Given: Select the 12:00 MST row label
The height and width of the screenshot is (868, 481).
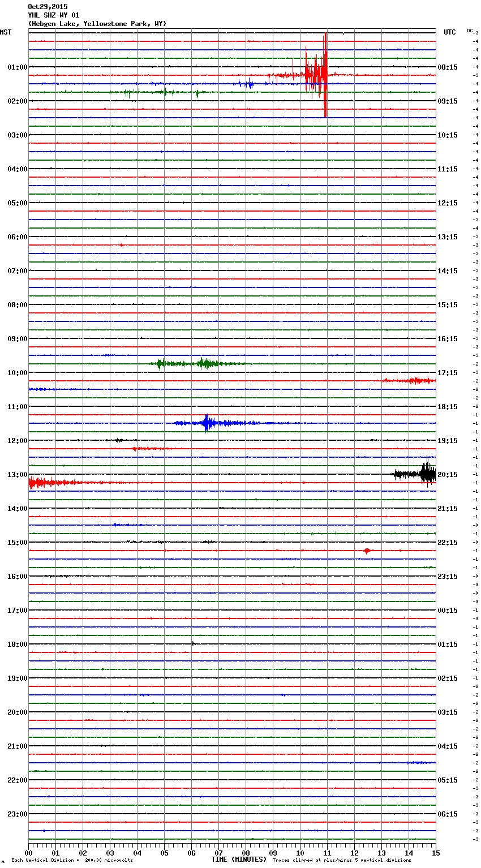Looking at the screenshot, I should pyautogui.click(x=17, y=440).
